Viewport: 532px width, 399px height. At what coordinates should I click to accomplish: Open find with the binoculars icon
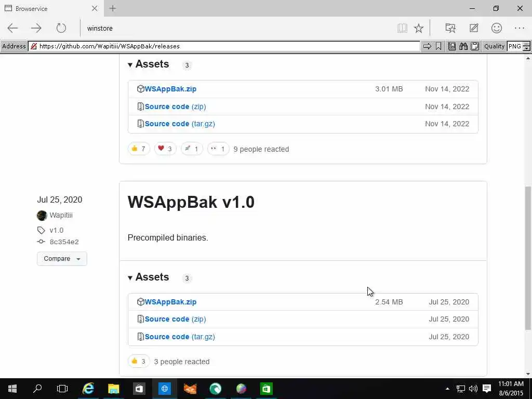click(x=463, y=46)
